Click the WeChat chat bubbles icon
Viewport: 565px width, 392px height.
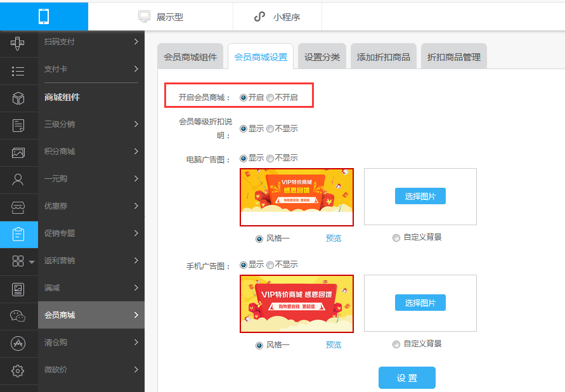(x=18, y=316)
